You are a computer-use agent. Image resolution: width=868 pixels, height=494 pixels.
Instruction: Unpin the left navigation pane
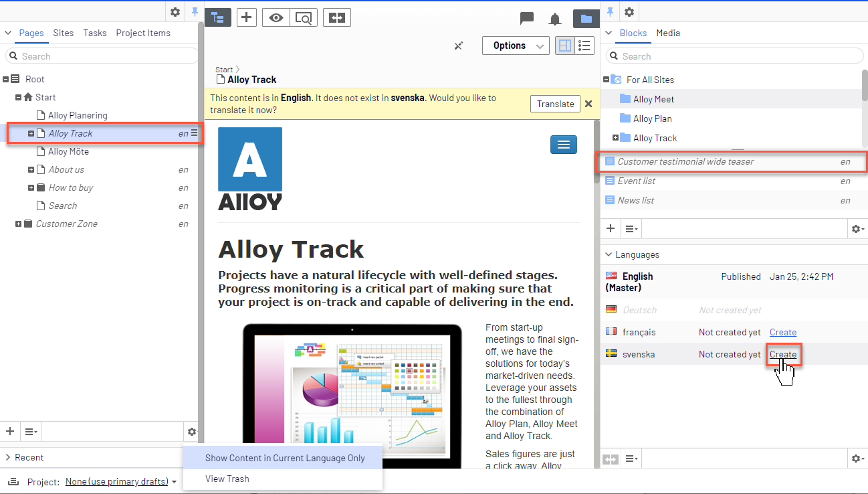[195, 12]
